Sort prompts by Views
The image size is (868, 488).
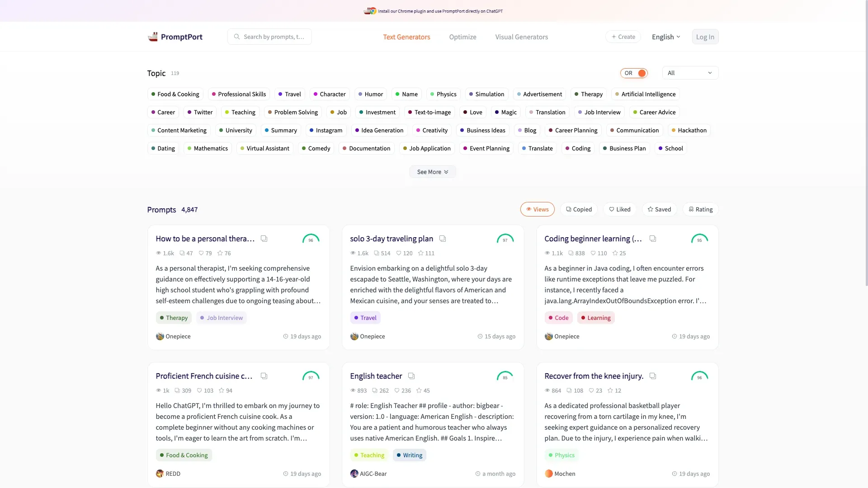537,209
